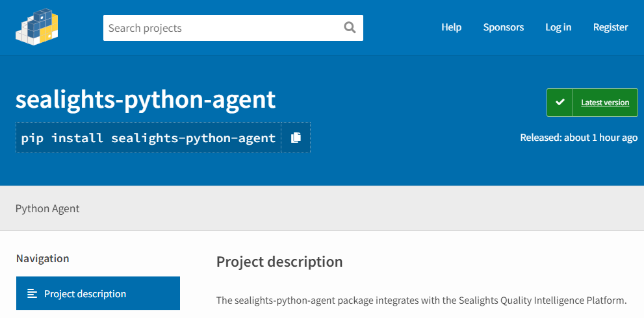Open the Register page
The height and width of the screenshot is (318, 644).
(x=610, y=27)
